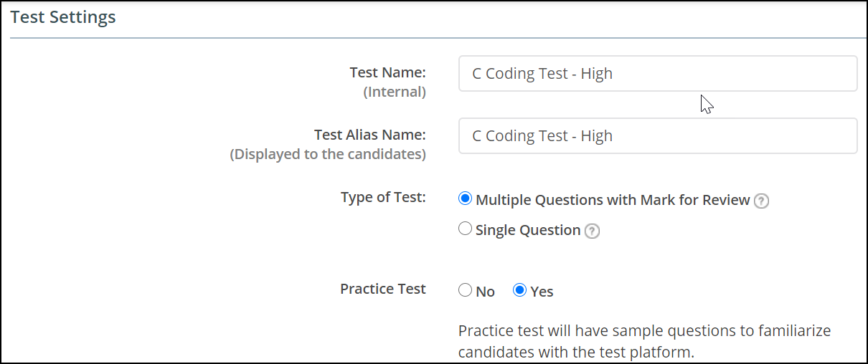The width and height of the screenshot is (868, 364).
Task: Select the Yes radio circle for Practice Test
Action: pyautogui.click(x=520, y=290)
